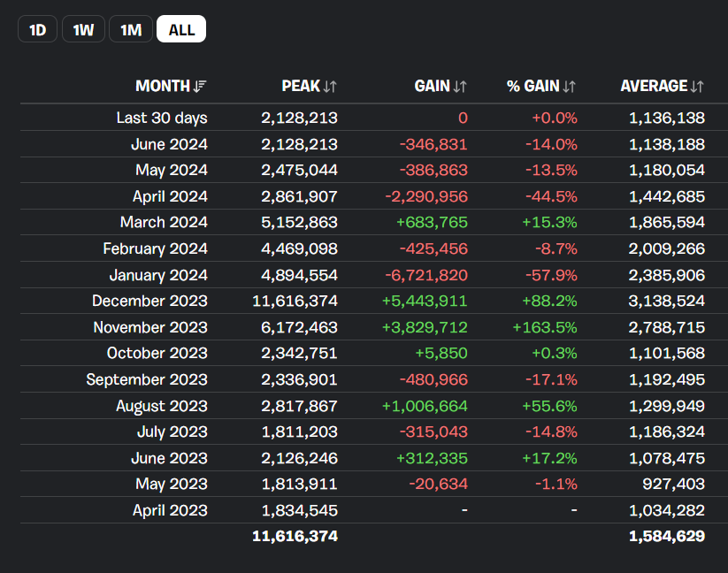728x573 pixels.
Task: Switch to the 1W time range
Action: 83,29
